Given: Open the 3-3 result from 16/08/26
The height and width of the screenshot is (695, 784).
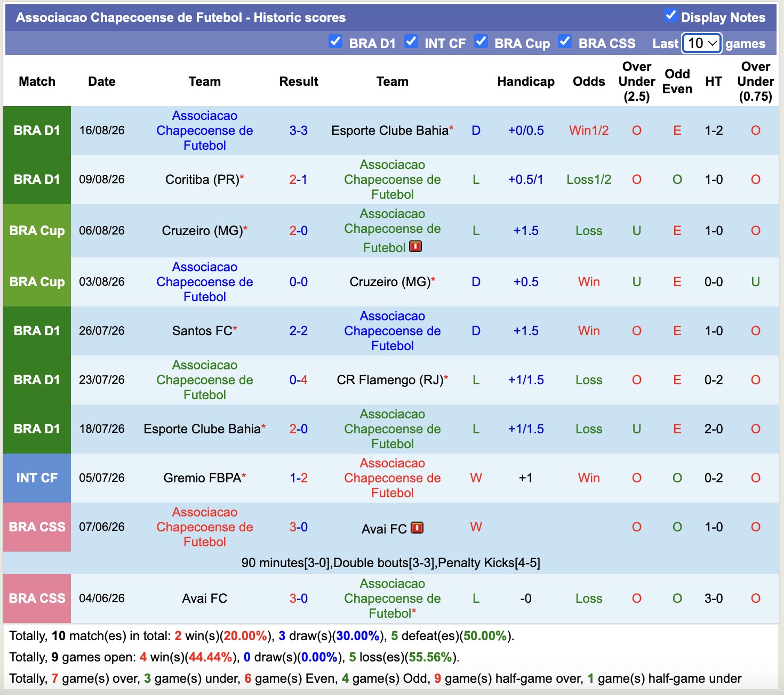Looking at the screenshot, I should [299, 131].
